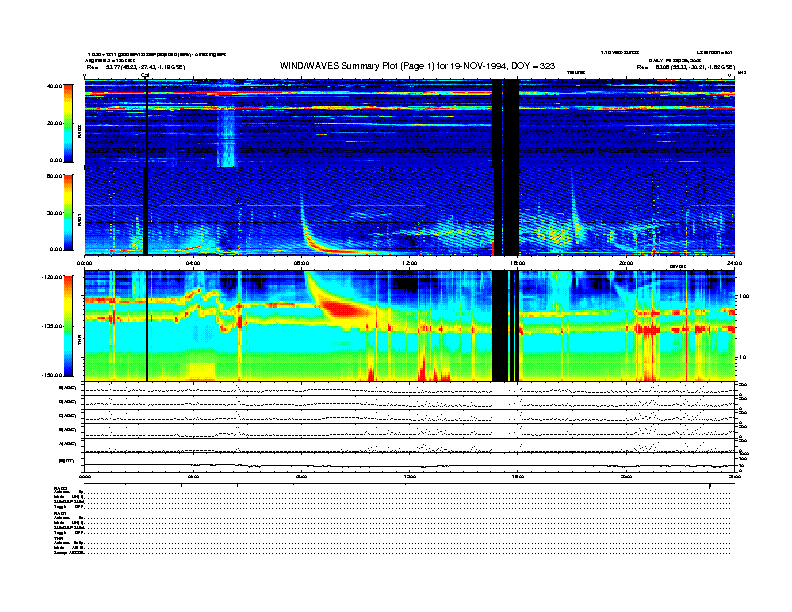The width and height of the screenshot is (792, 612).
Task: Click the curved burst near 08:00 in RAD1
Action: 312,232
